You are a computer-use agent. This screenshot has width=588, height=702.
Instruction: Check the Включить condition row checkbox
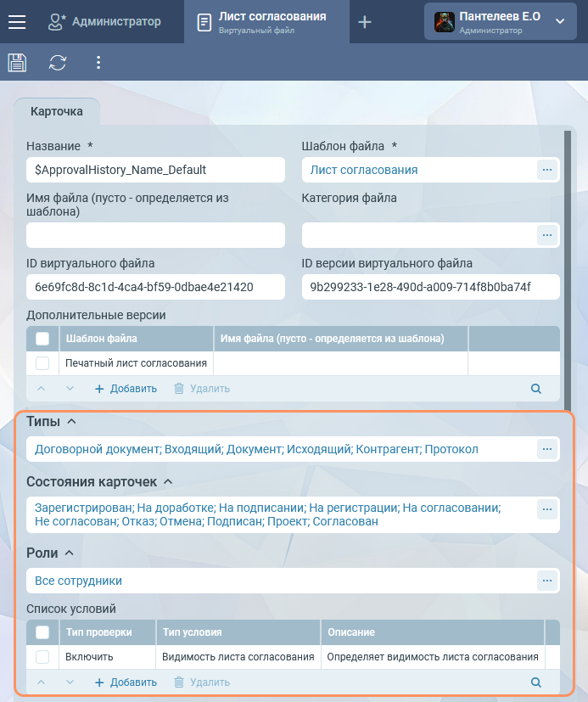42,657
